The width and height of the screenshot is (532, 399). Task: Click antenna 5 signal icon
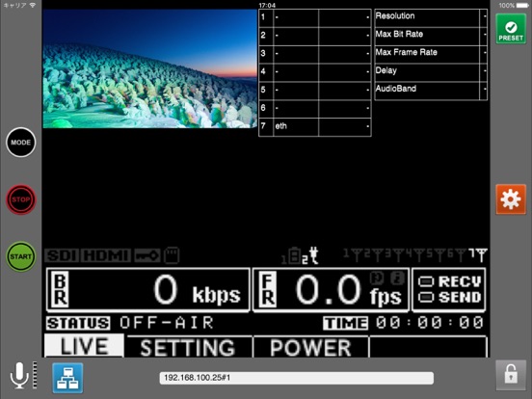click(436, 254)
